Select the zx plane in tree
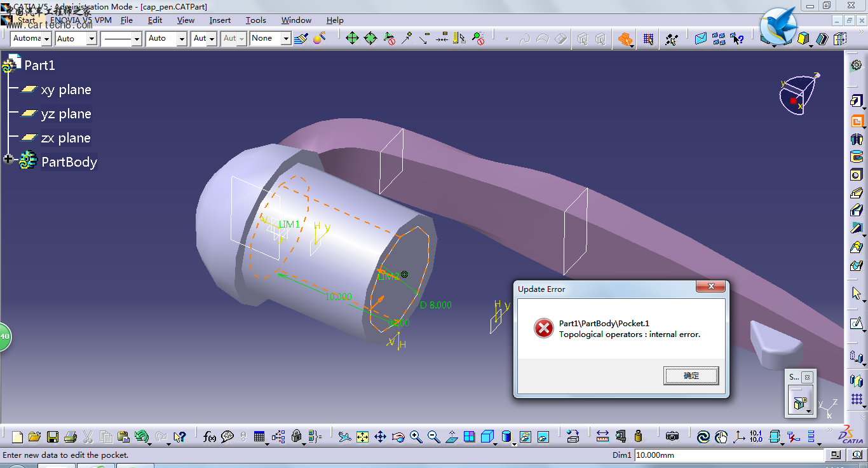The width and height of the screenshot is (868, 468). [65, 138]
